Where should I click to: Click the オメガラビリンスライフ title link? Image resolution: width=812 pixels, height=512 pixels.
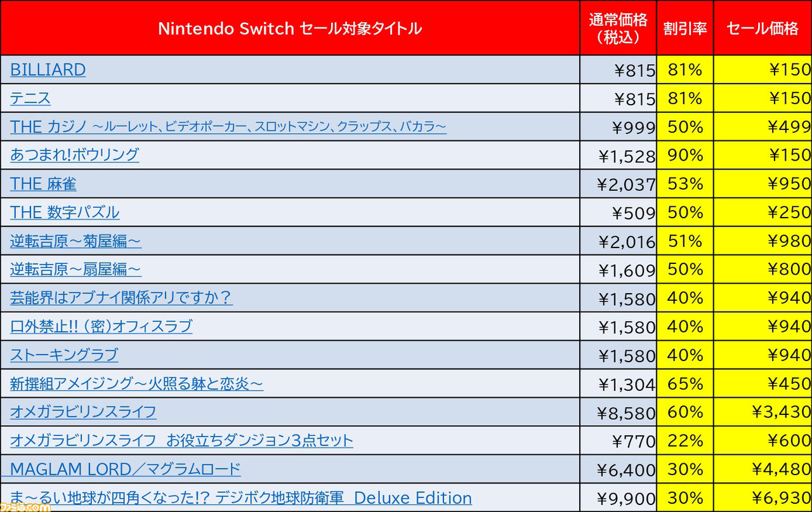click(83, 412)
